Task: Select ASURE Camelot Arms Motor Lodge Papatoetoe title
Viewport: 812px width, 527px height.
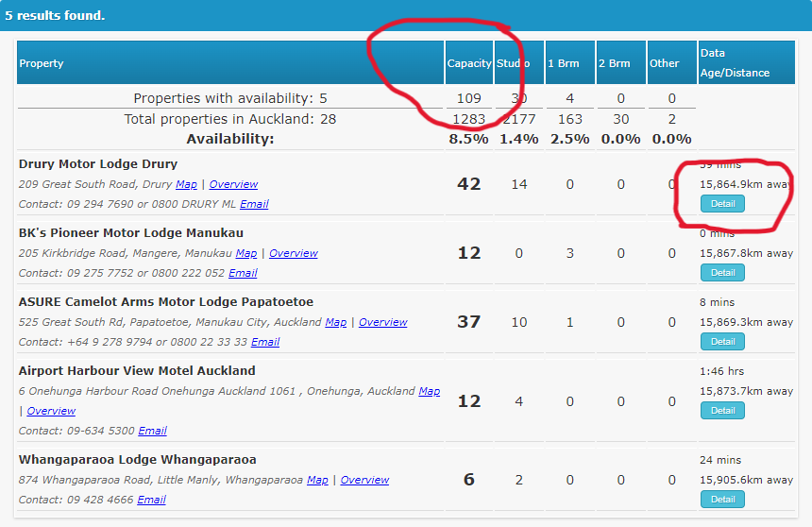Action: pos(166,302)
